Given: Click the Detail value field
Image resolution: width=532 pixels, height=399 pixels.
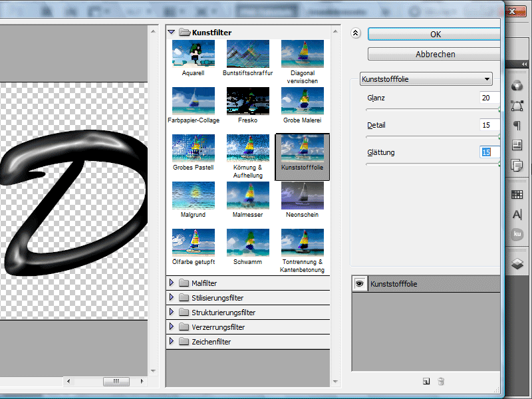Looking at the screenshot, I should 490,125.
